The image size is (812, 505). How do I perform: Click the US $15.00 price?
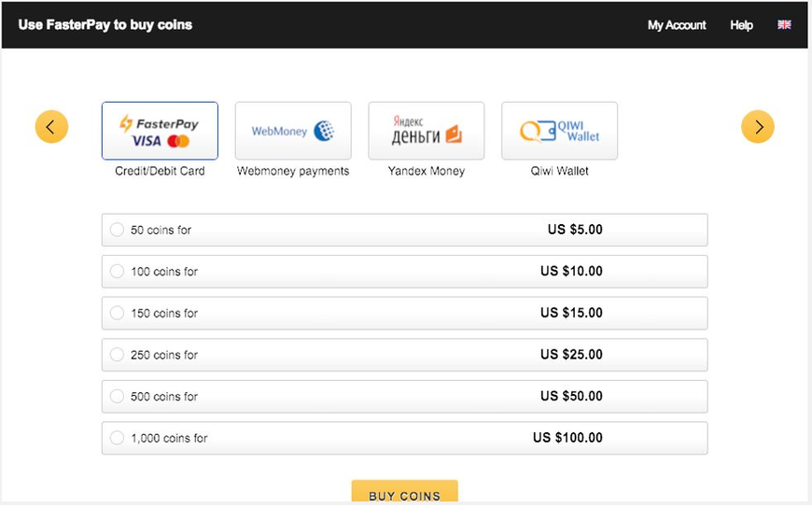[571, 313]
